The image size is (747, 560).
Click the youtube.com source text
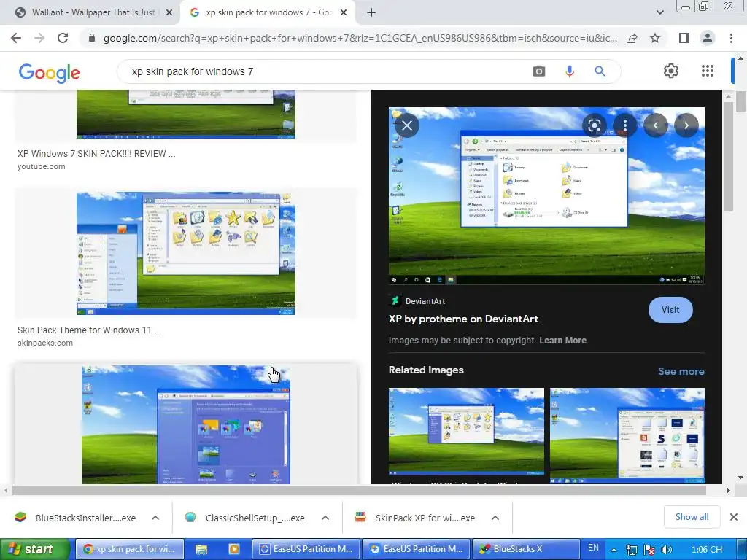[42, 167]
